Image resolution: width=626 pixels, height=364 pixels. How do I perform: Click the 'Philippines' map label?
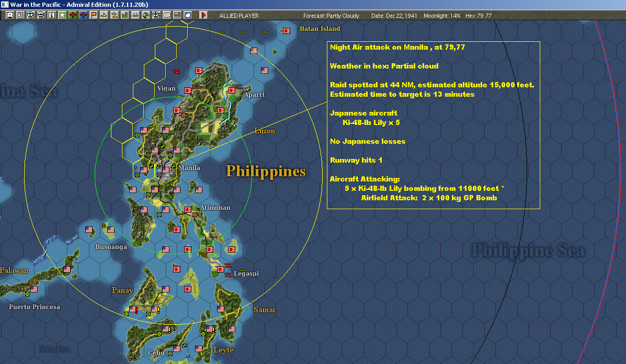(x=266, y=171)
